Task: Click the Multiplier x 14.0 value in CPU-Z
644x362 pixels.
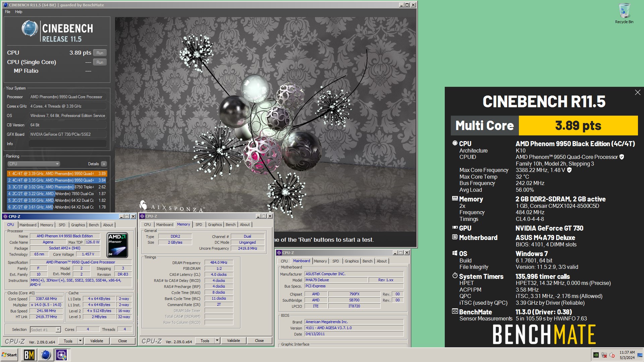Action: [x=46, y=305]
